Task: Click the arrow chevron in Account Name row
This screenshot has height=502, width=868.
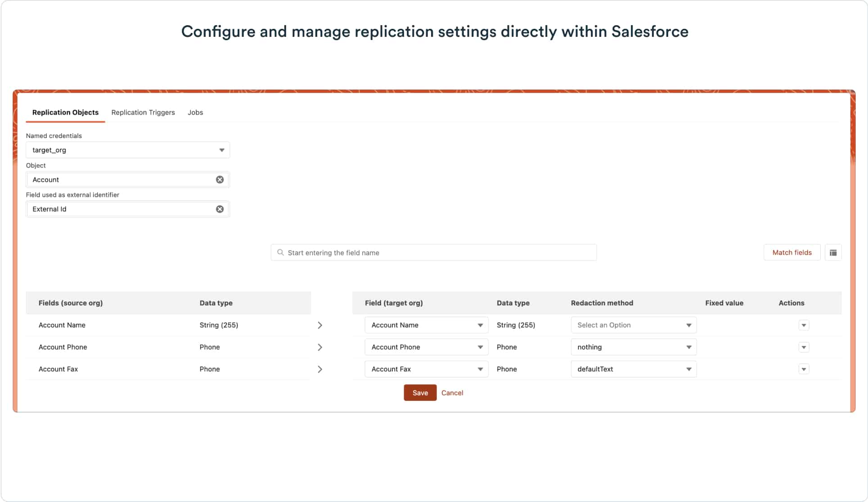Action: tap(320, 325)
